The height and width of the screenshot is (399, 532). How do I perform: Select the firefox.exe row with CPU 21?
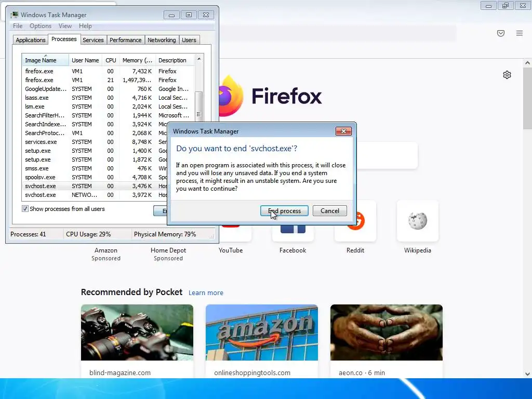pyautogui.click(x=108, y=80)
